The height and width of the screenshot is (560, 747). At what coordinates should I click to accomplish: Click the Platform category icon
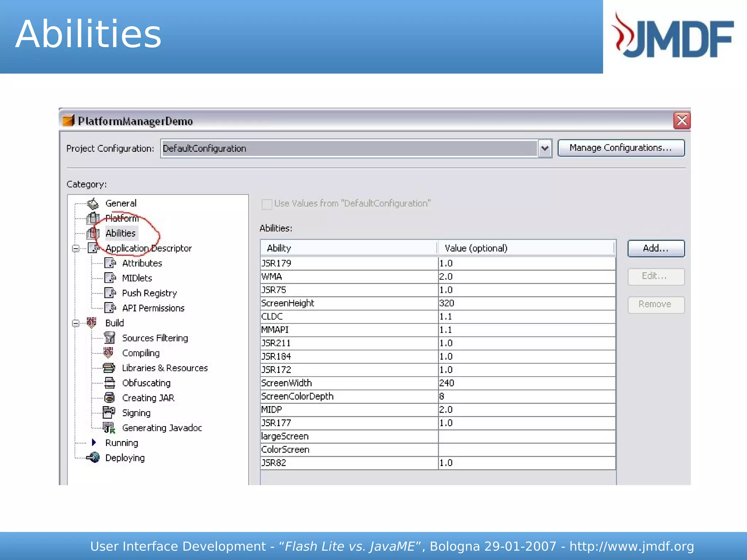[x=93, y=218]
